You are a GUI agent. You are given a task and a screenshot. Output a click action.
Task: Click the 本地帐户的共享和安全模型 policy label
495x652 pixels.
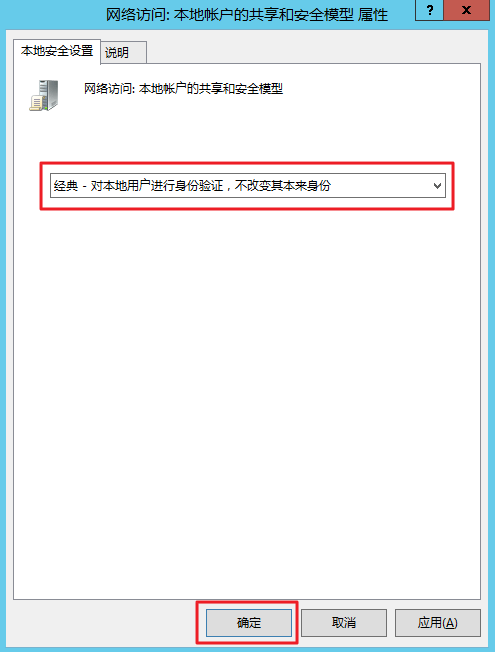pos(211,89)
